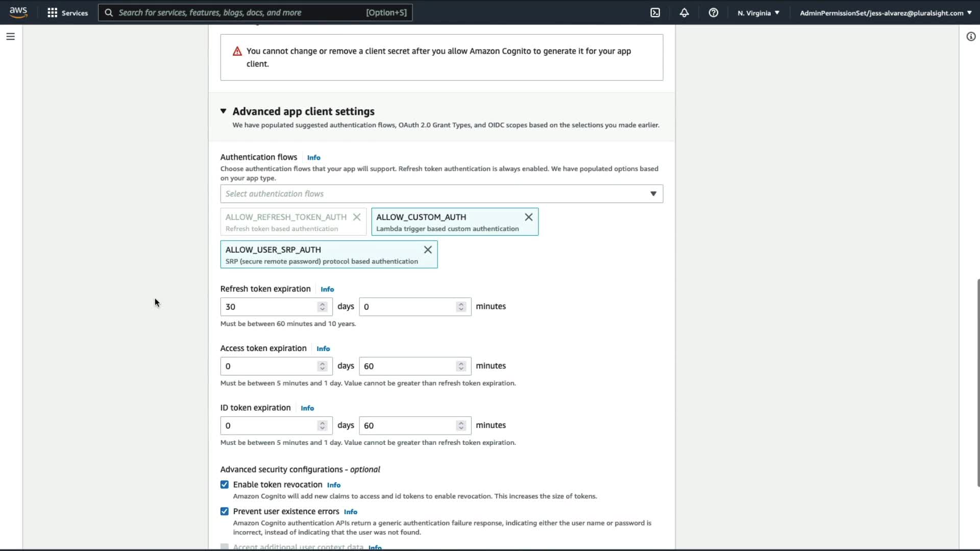The height and width of the screenshot is (551, 980).
Task: Remove the ALLOW_CUSTOM_AUTH flow tag
Action: coord(528,217)
